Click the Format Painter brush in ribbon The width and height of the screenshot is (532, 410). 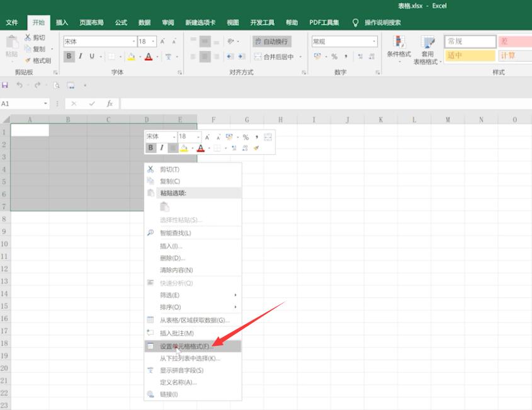pyautogui.click(x=28, y=60)
